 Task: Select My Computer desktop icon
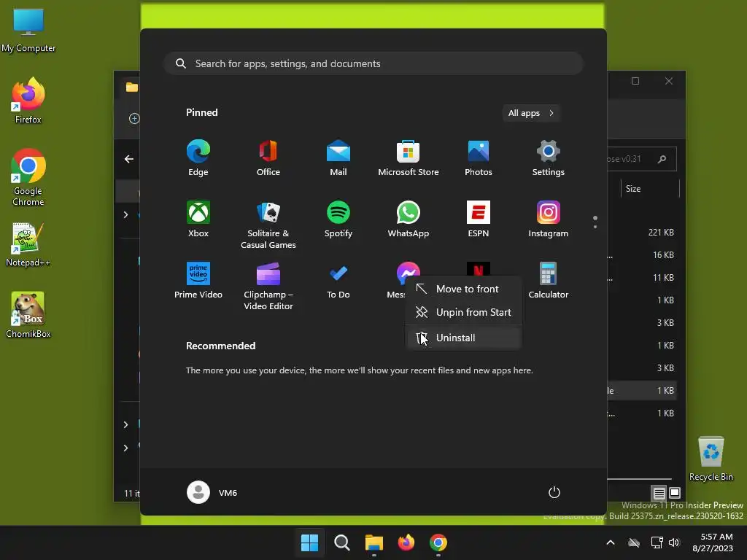(x=28, y=31)
